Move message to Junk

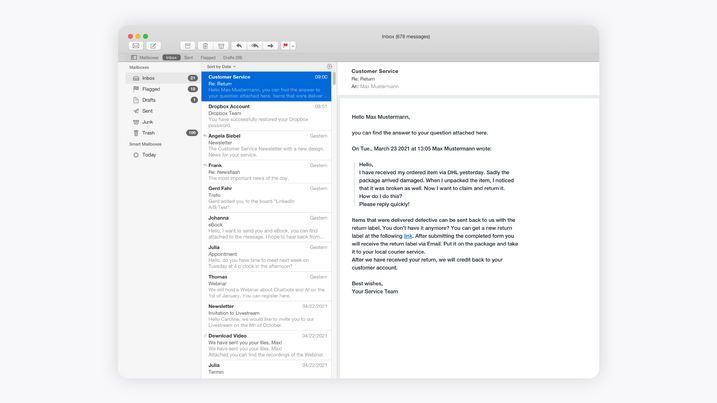pos(221,46)
